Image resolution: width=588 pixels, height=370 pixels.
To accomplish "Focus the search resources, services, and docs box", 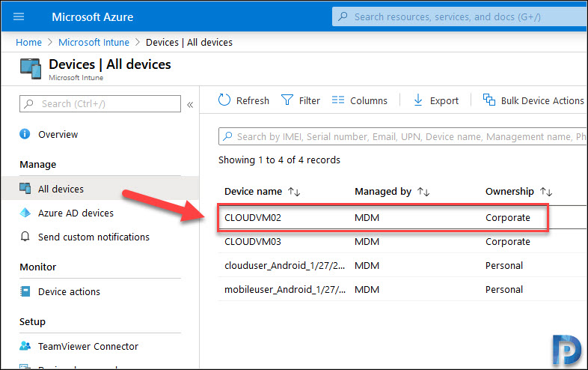I will [460, 17].
